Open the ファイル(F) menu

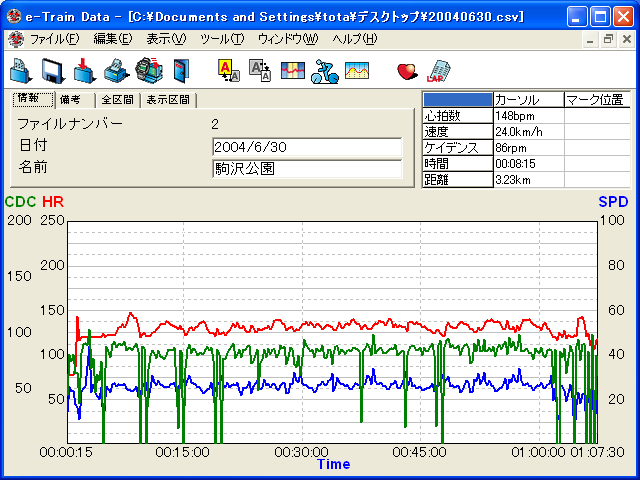coord(54,39)
